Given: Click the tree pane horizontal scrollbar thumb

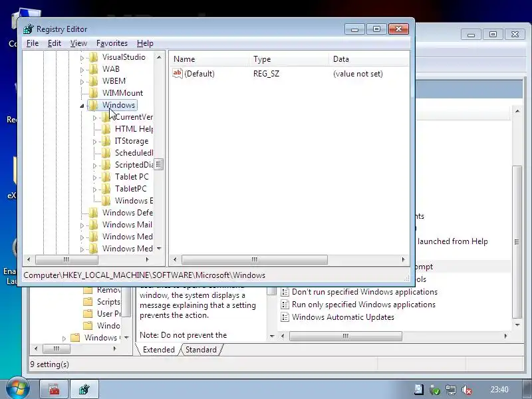Looking at the screenshot, I should [66, 259].
